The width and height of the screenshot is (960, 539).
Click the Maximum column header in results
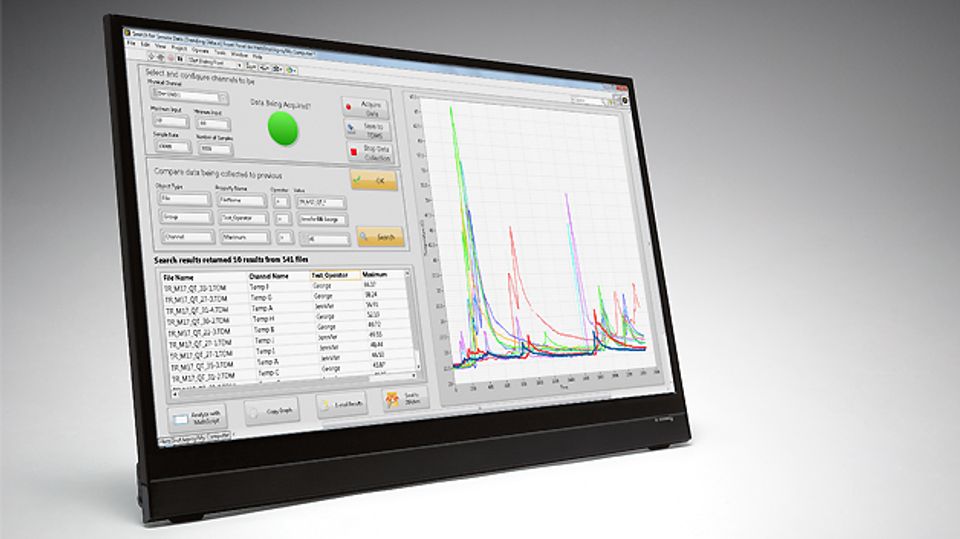[383, 274]
